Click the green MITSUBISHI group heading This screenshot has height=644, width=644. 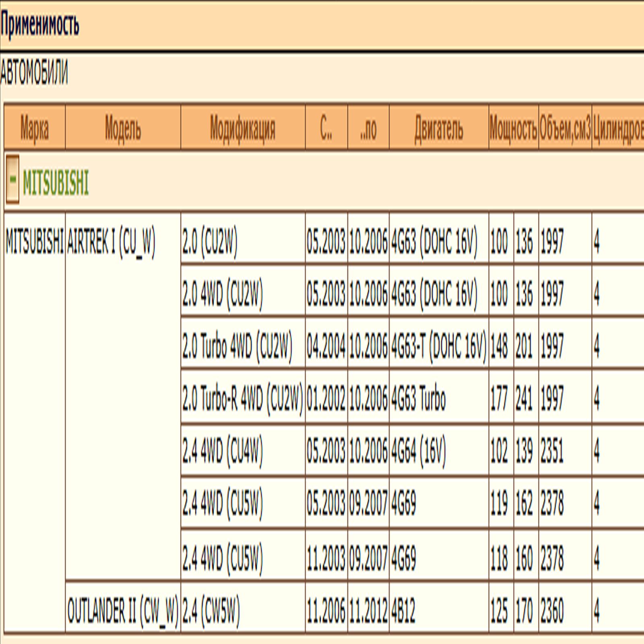coord(56,183)
